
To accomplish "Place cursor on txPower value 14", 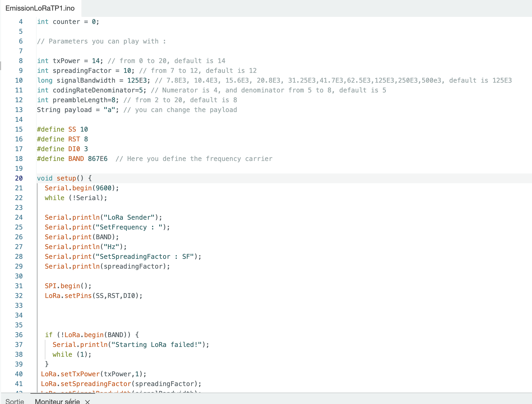I will click(x=96, y=61).
